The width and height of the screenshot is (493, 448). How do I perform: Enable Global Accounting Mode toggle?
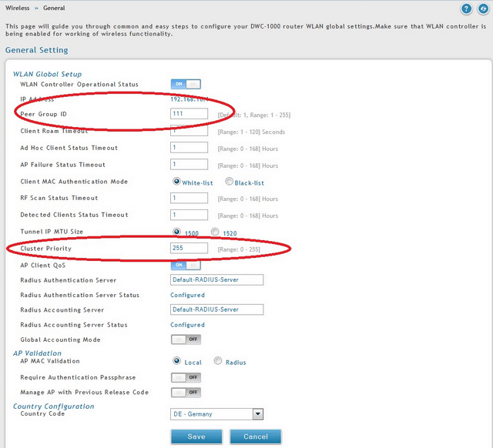click(x=185, y=339)
